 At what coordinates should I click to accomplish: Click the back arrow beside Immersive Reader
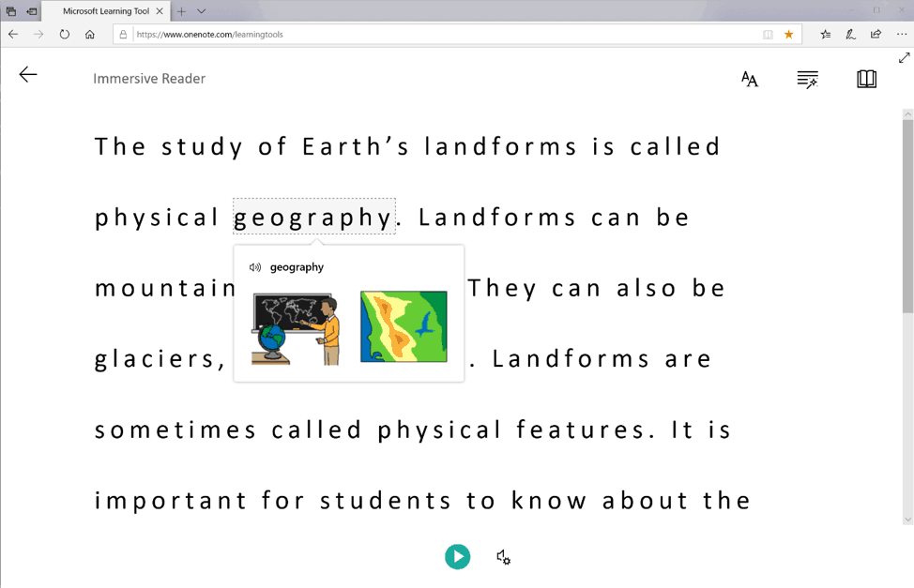click(28, 75)
